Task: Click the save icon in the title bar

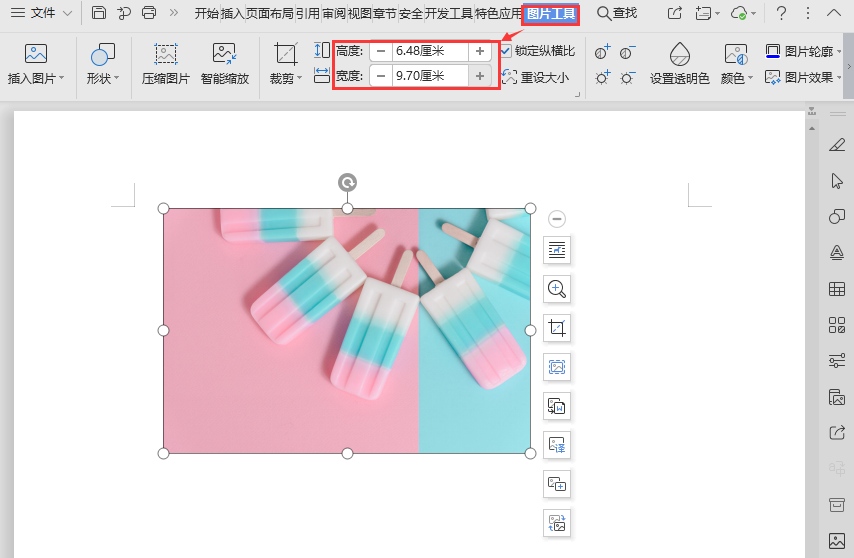Action: [x=99, y=13]
